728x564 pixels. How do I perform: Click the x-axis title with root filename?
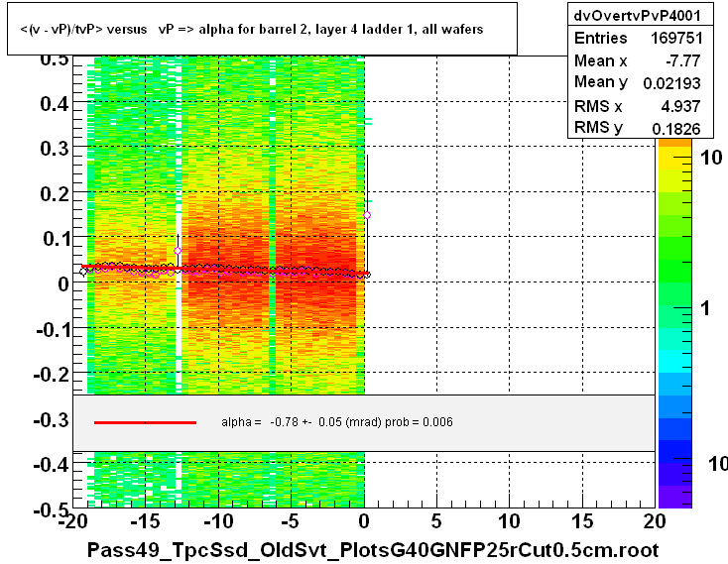(373, 550)
